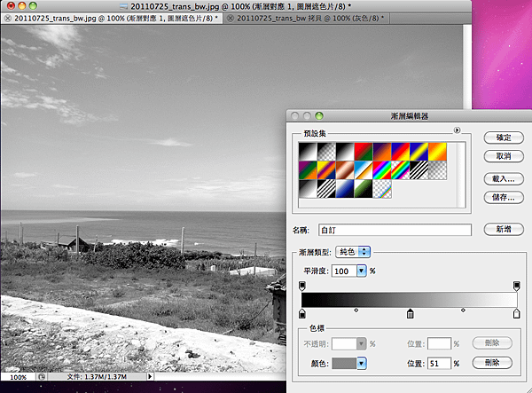Open the 漸層類型 dropdown showing 純色
This screenshot has height=393, width=532.
[353, 252]
